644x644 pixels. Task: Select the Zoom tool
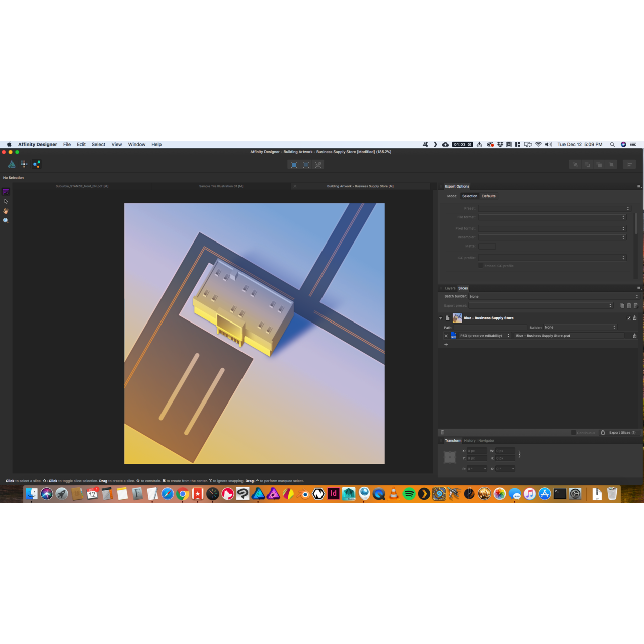tap(6, 220)
